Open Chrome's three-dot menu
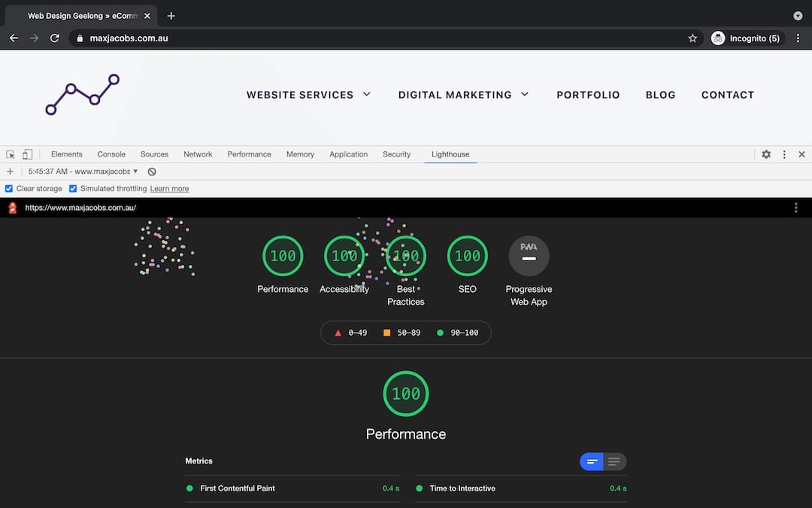Viewport: 812px width, 508px height. 798,38
